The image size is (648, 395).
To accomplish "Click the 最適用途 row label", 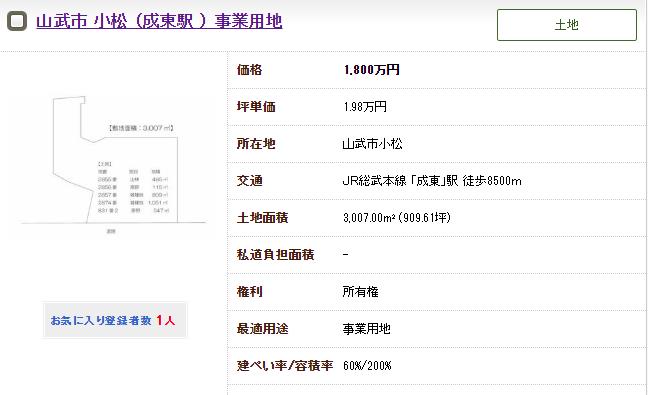I will (x=262, y=328).
